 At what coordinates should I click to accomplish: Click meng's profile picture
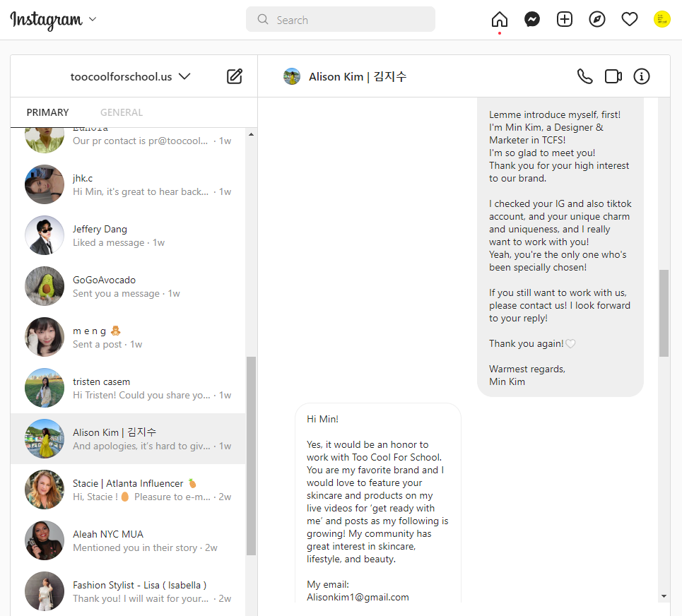coord(45,337)
